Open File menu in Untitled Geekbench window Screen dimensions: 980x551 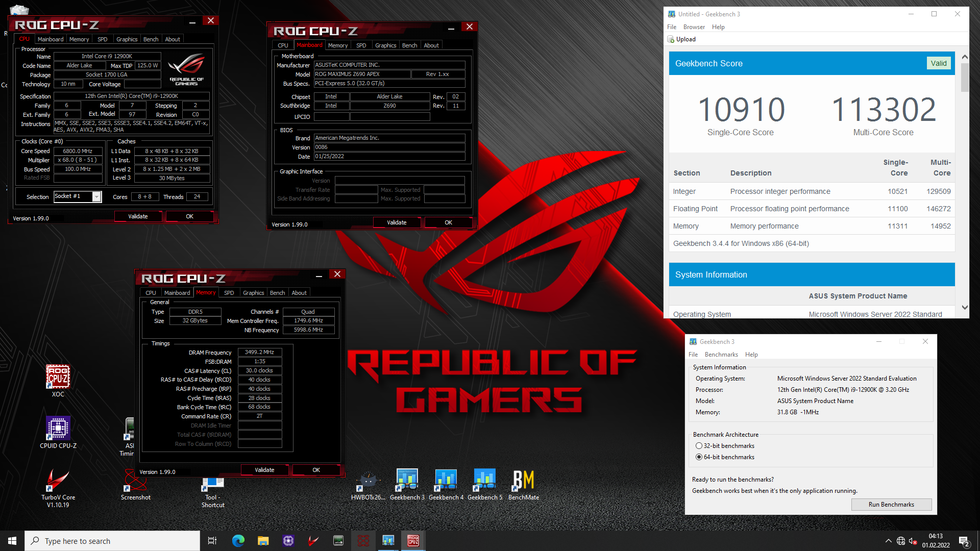coord(672,27)
